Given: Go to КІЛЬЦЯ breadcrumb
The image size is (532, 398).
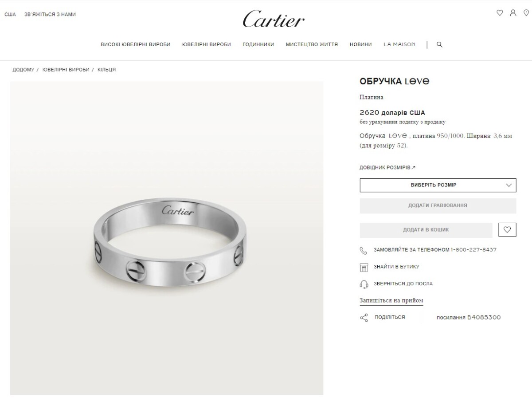Looking at the screenshot, I should [107, 70].
